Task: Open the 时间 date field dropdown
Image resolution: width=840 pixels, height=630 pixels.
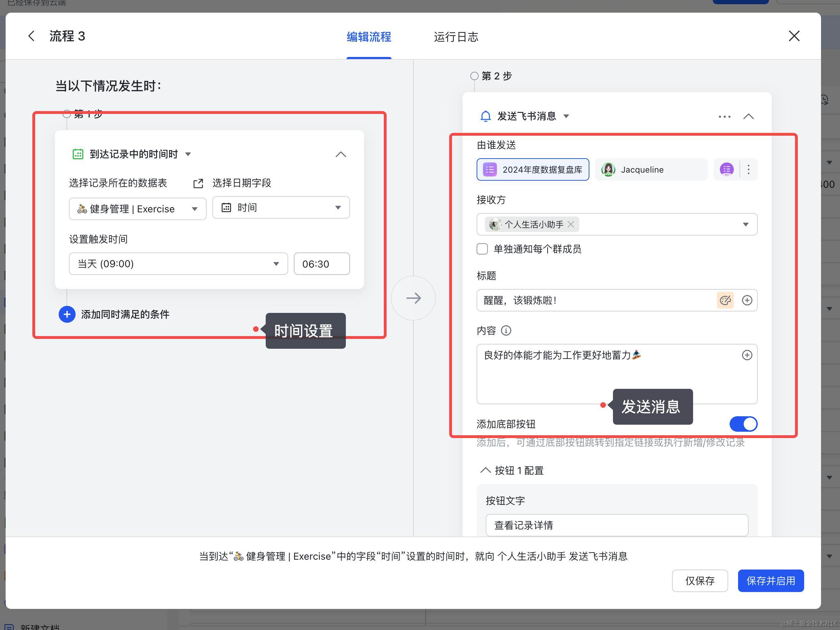Action: coord(280,207)
